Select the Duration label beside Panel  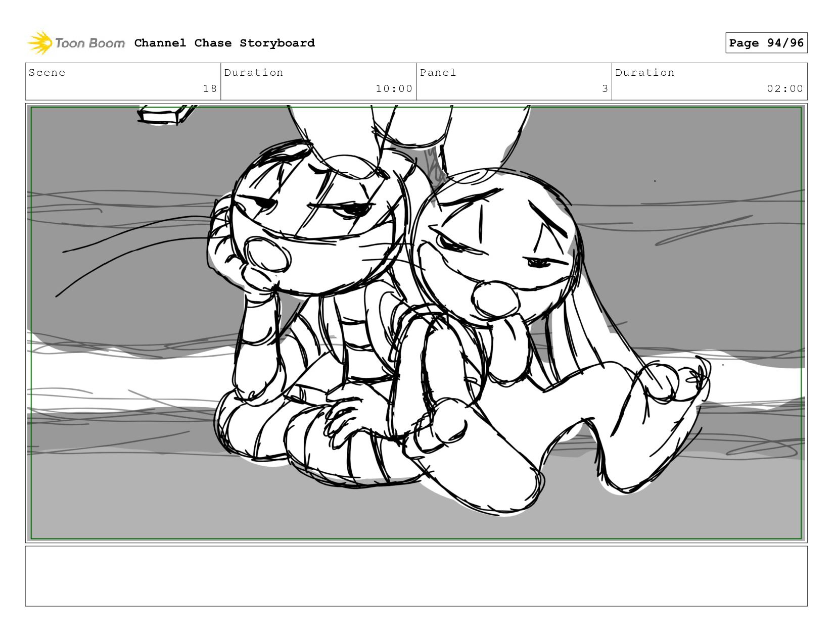point(645,73)
